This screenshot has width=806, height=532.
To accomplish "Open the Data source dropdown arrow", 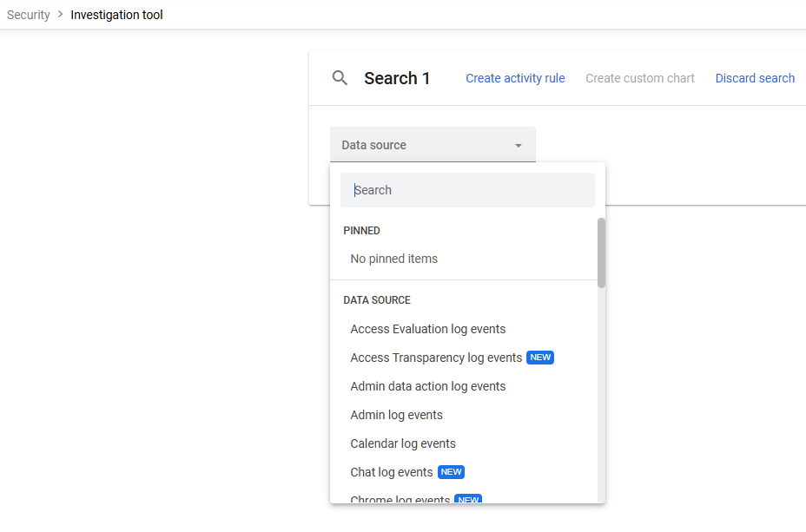I will (519, 145).
